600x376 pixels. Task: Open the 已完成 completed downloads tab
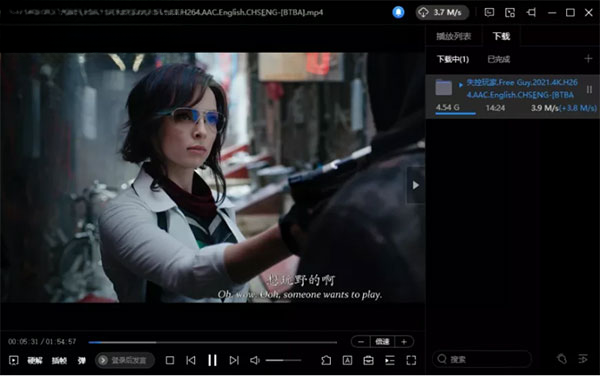click(x=499, y=59)
